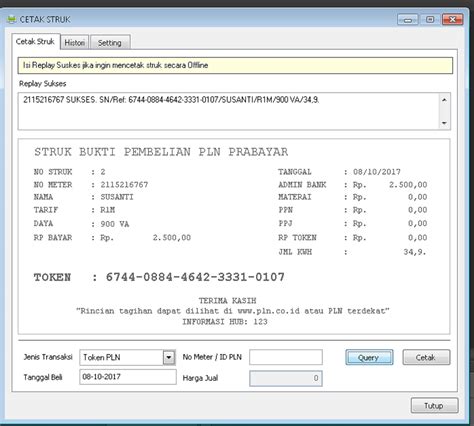Screen dimensions: 474x426
Task: Click the Replay Sukses scrollbar up arrow
Action: tap(444, 99)
